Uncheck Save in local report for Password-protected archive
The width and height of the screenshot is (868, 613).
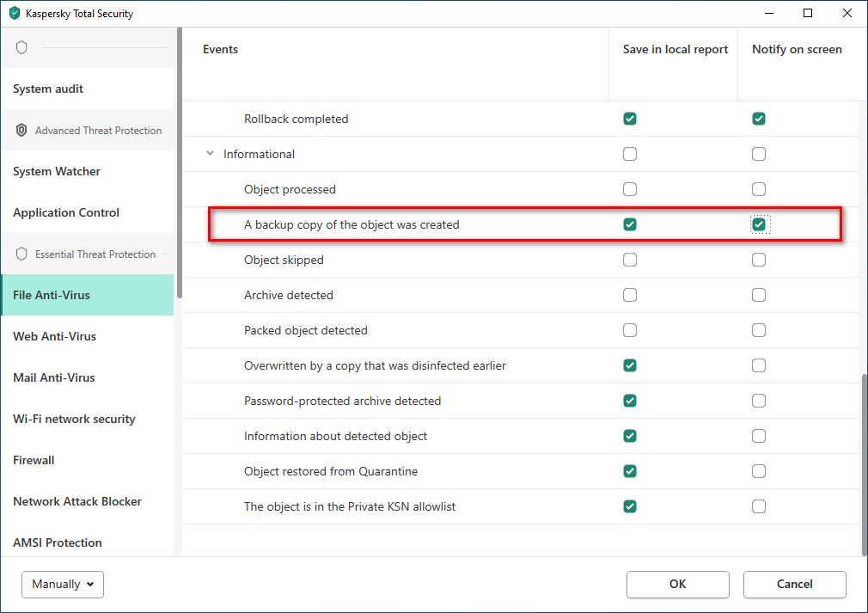coord(630,401)
